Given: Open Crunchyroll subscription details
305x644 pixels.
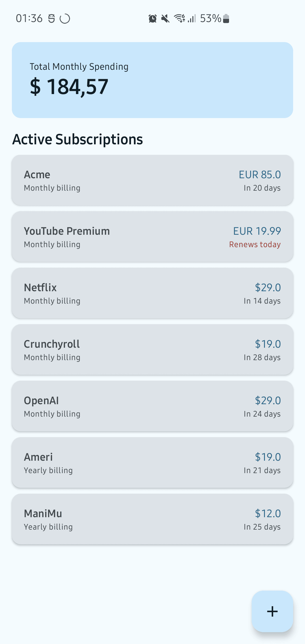Looking at the screenshot, I should [152, 350].
